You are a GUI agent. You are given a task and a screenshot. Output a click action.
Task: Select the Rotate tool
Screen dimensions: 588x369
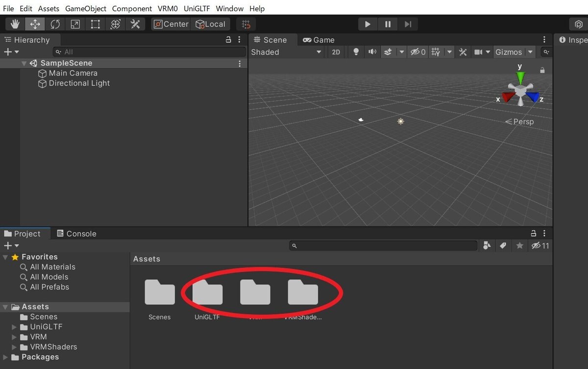tap(55, 24)
